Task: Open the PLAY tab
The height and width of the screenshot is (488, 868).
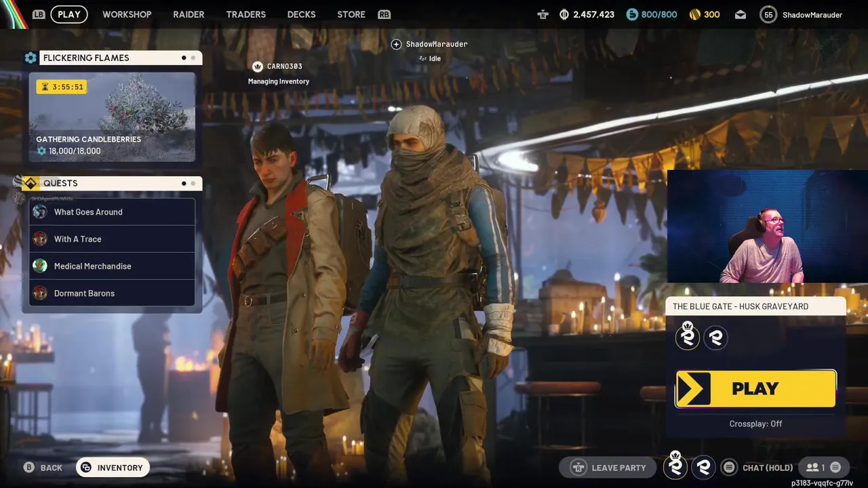Action: pyautogui.click(x=68, y=14)
